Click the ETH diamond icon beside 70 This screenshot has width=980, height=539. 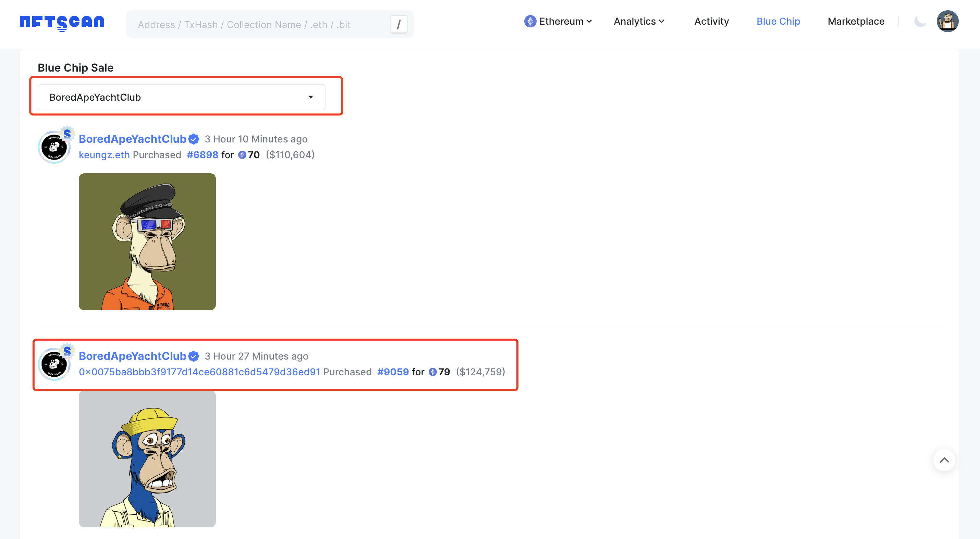click(242, 155)
